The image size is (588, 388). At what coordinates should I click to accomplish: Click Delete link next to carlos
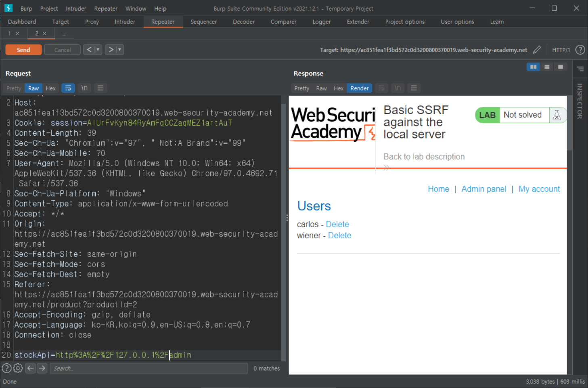(x=337, y=224)
